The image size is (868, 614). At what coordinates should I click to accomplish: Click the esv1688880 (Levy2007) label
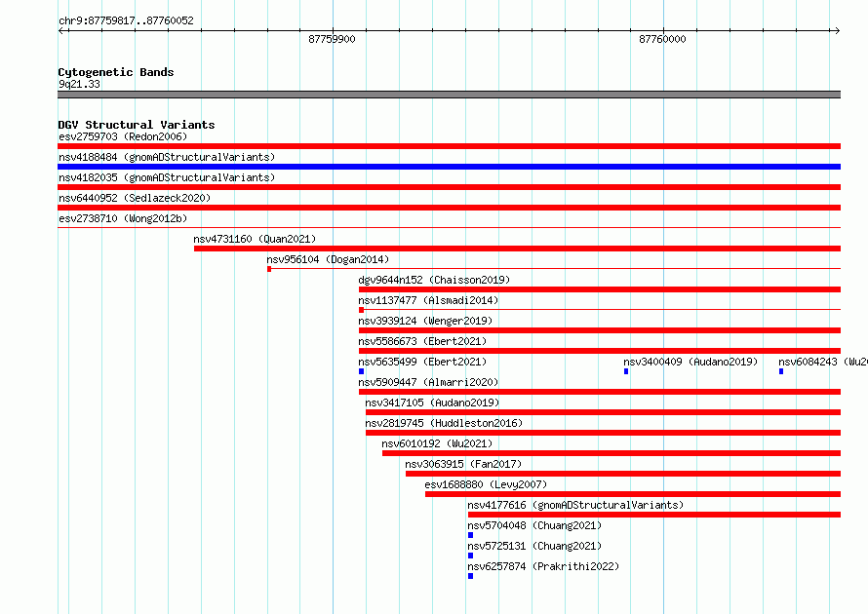pos(486,484)
